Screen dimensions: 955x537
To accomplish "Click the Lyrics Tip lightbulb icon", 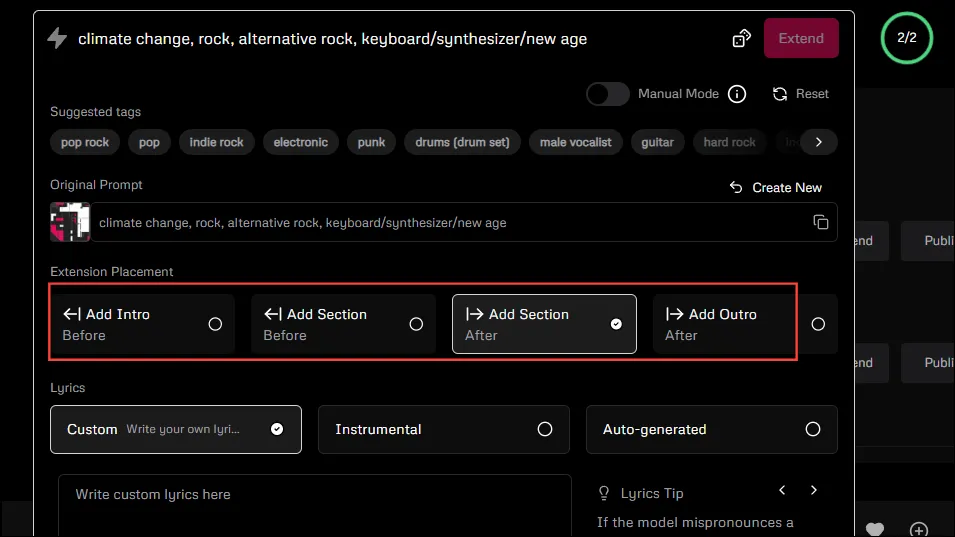I will [x=604, y=493].
